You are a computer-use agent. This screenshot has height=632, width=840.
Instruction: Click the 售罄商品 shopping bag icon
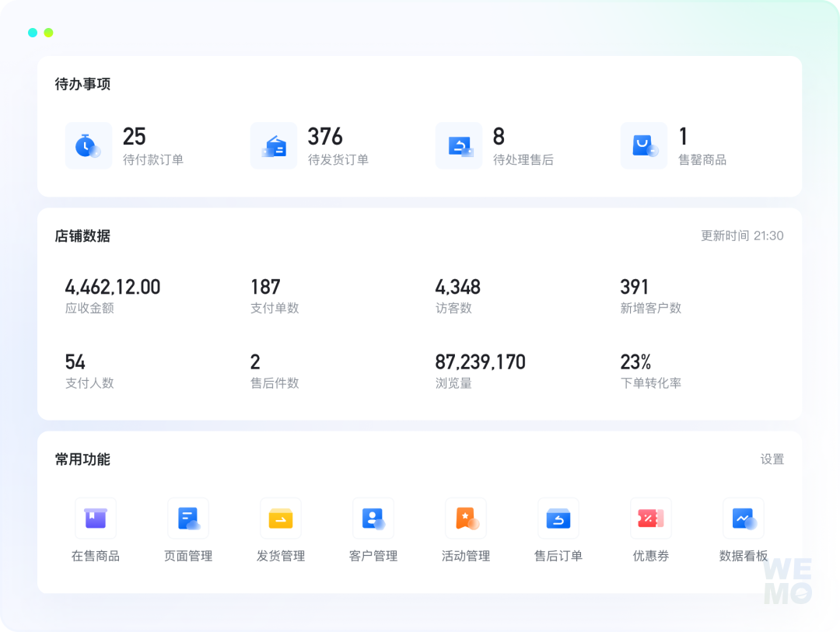(x=644, y=145)
